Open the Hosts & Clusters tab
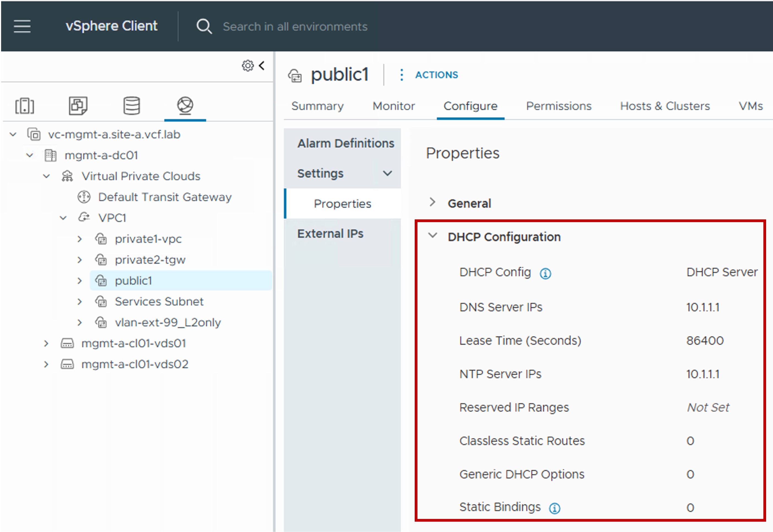The width and height of the screenshot is (773, 532). (x=665, y=106)
